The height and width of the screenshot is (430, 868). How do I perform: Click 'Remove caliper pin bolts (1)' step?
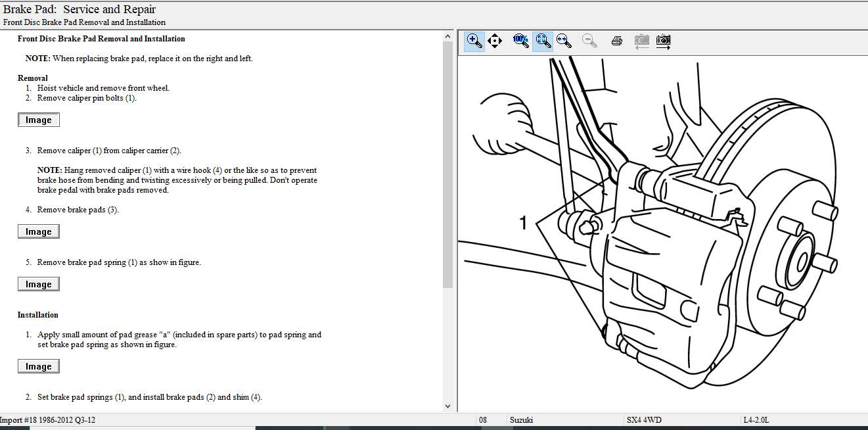[x=87, y=98]
